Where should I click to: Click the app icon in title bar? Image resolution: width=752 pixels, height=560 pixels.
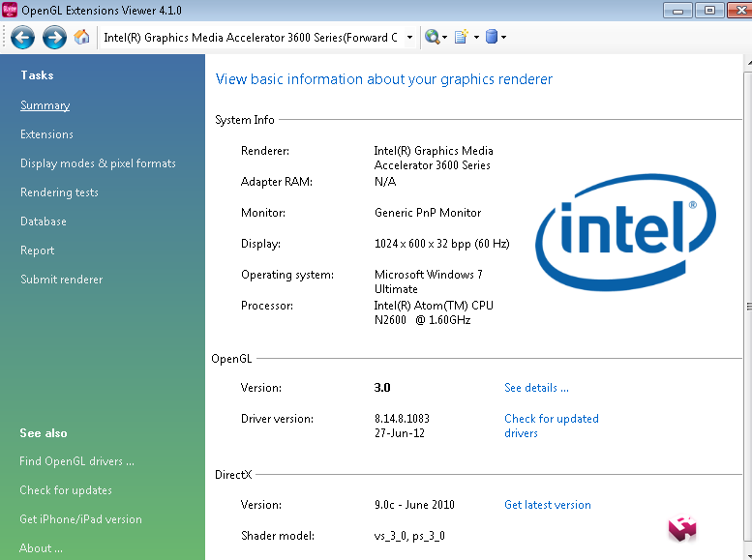(x=11, y=11)
